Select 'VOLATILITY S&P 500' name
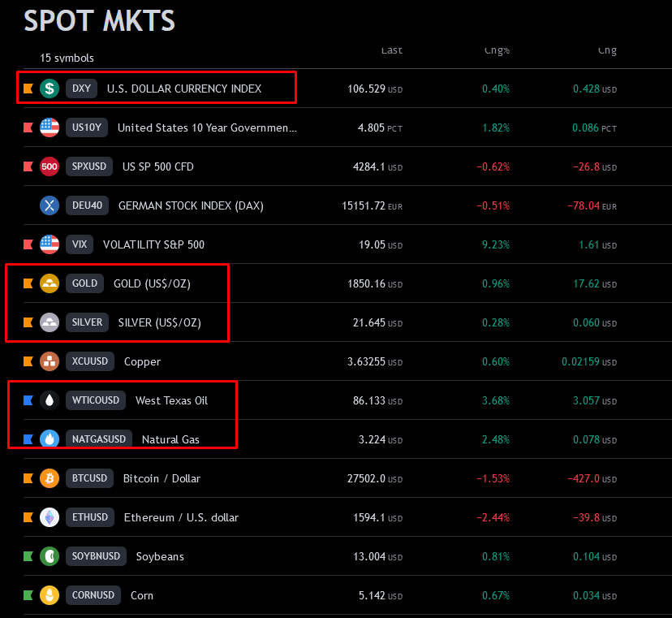The image size is (672, 618). pos(154,244)
